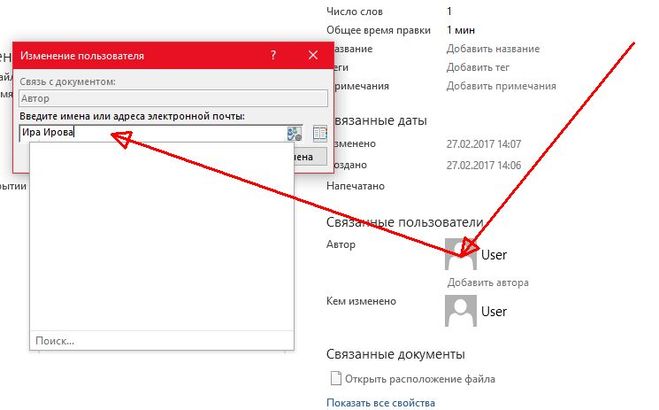Click Добавить автора link
Image resolution: width=659 pixels, height=410 pixels.
(488, 282)
